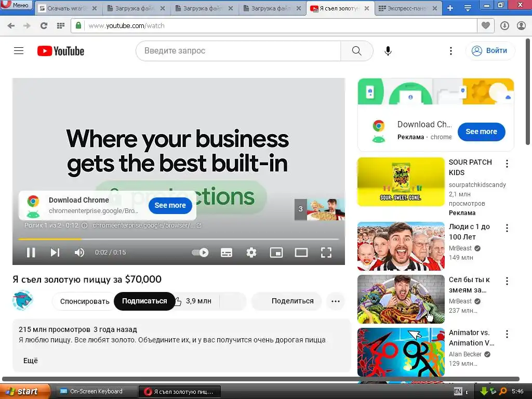Viewport: 532px width, 399px height.
Task: Open the Speed Dial grid icon
Action: [x=61, y=26]
